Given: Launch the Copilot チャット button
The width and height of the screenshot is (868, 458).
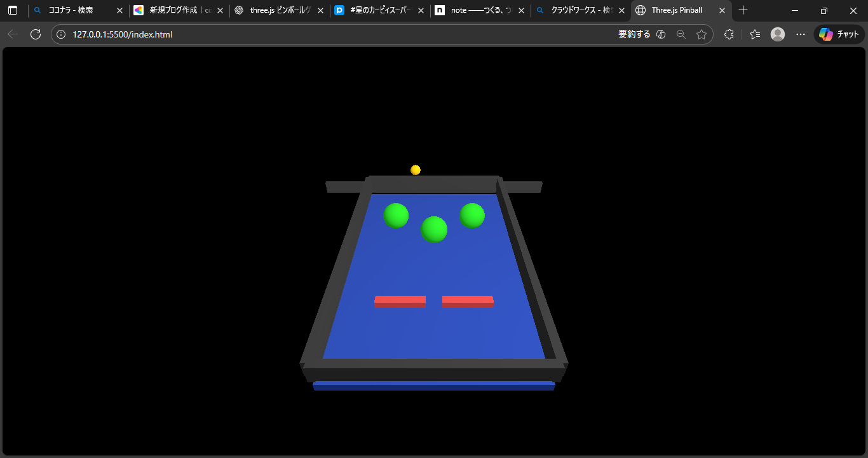Looking at the screenshot, I should pyautogui.click(x=837, y=34).
